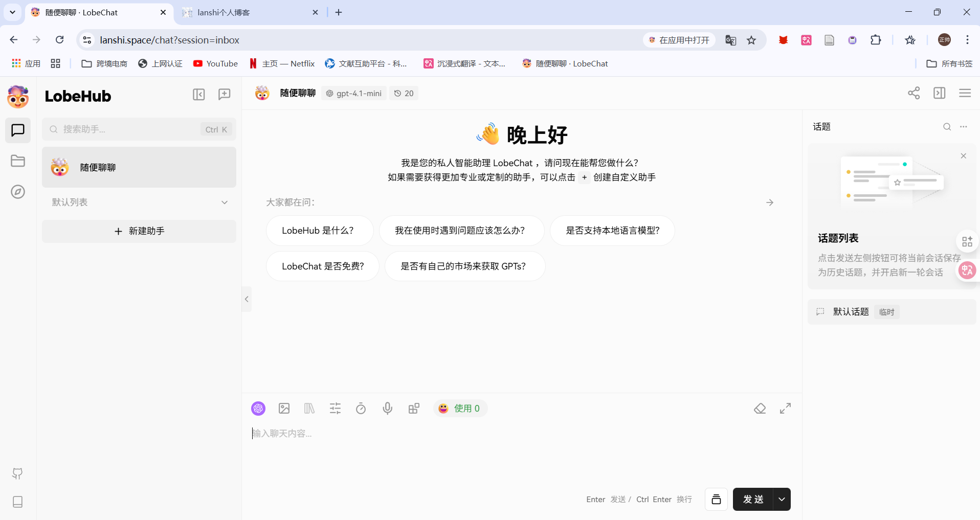Click the 新建助手 button
This screenshot has height=520, width=980.
pos(139,231)
